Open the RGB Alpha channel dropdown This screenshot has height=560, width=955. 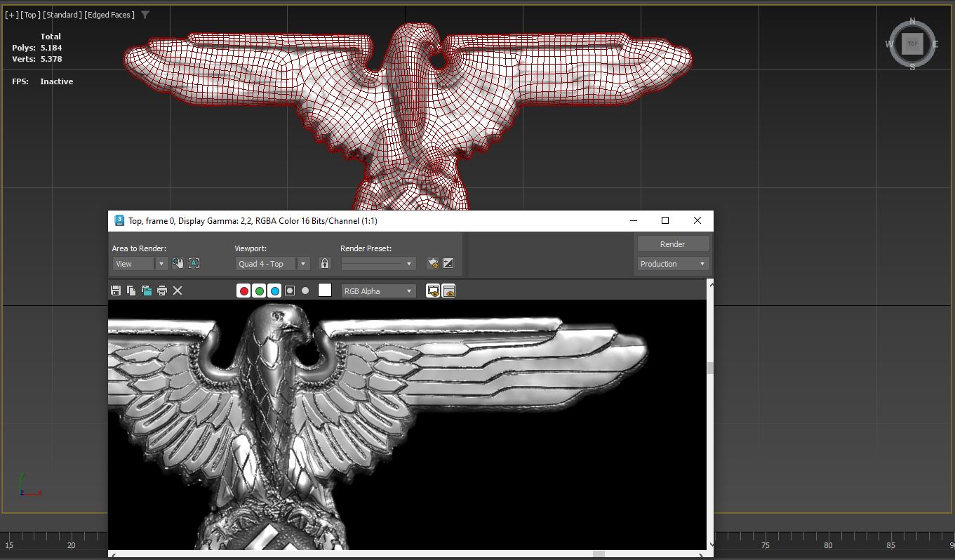(379, 291)
